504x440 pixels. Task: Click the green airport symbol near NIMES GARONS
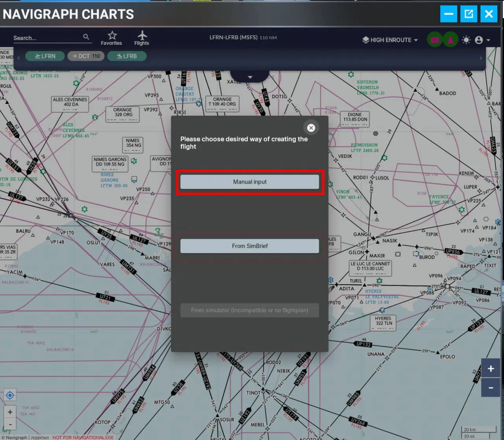click(134, 161)
